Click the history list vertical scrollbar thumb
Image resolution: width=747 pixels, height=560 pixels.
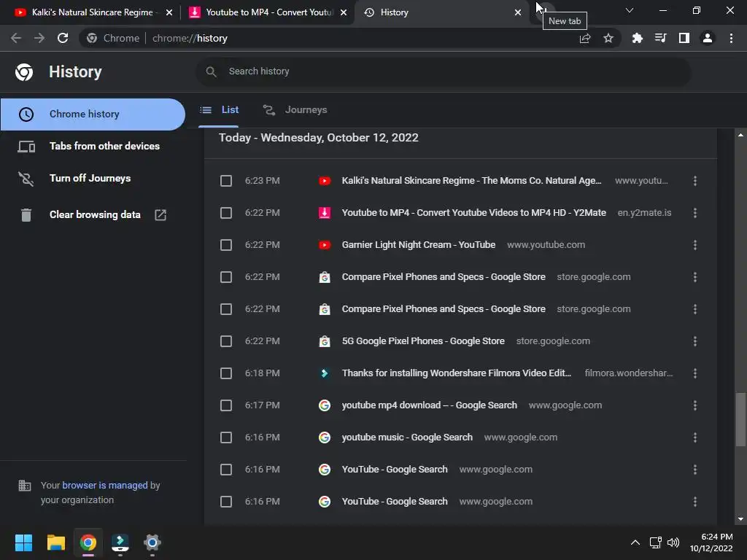(740, 419)
